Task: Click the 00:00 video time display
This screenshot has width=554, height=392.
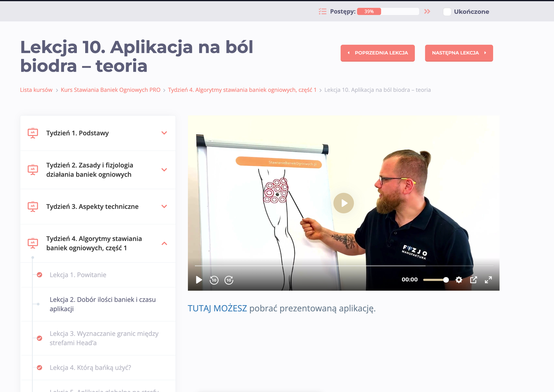Action: [x=410, y=279]
